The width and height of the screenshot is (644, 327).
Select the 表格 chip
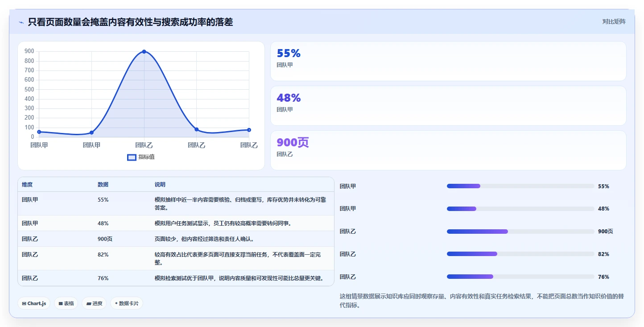[x=66, y=303]
